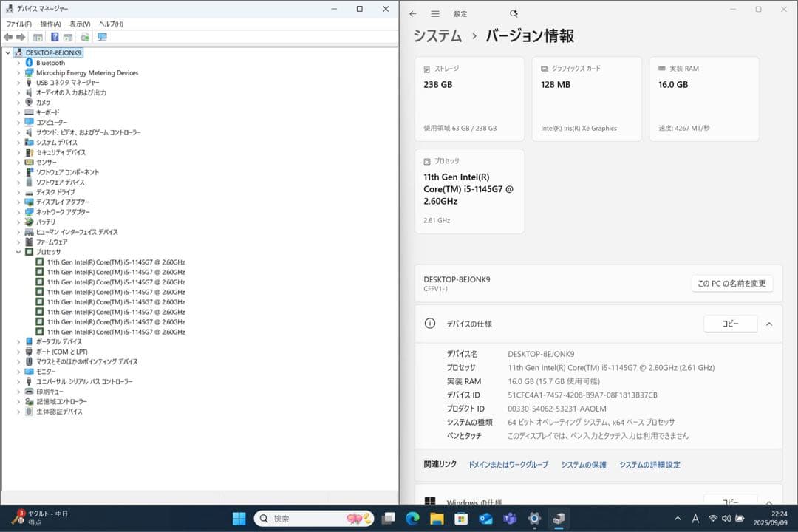Expand the ディスク ドライブ node
This screenshot has height=532, width=798.
tap(18, 192)
